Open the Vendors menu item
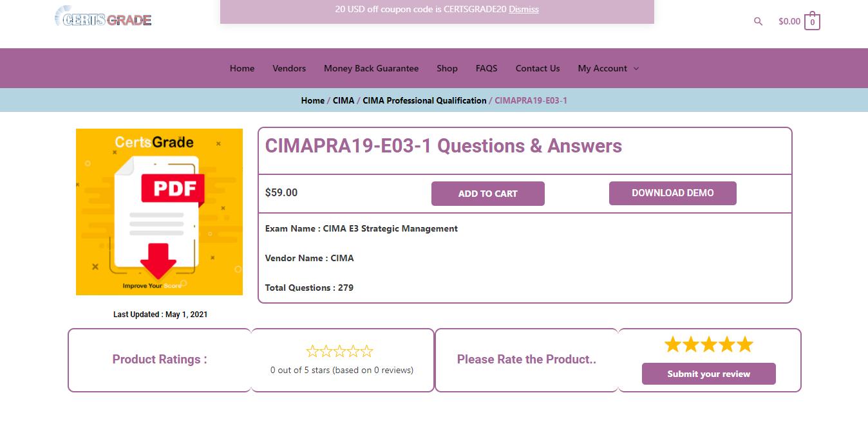The width and height of the screenshot is (868, 431). [x=289, y=68]
